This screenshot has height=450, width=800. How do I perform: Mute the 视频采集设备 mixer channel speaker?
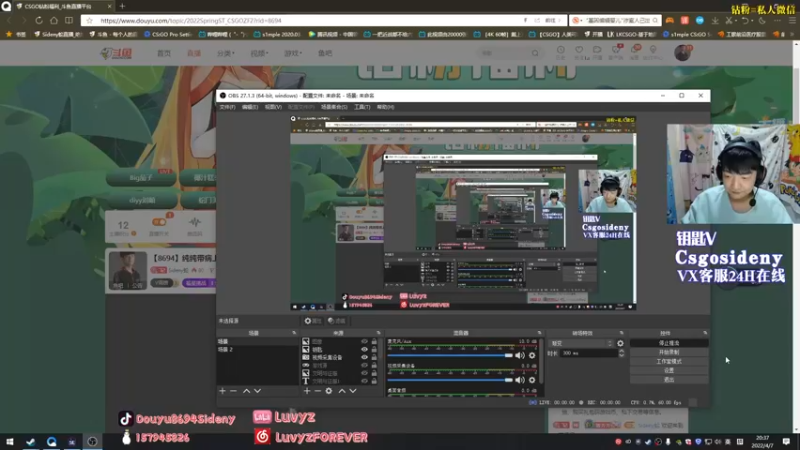[520, 380]
